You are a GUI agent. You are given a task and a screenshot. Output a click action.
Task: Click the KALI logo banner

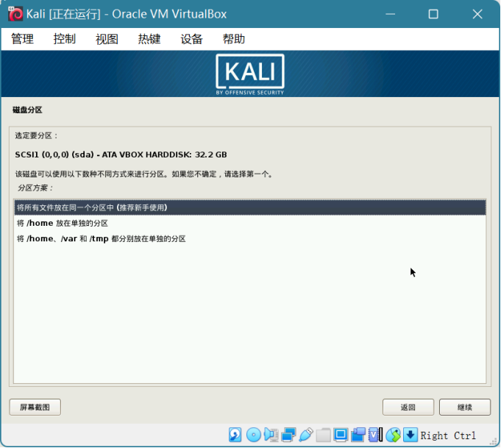pyautogui.click(x=250, y=74)
